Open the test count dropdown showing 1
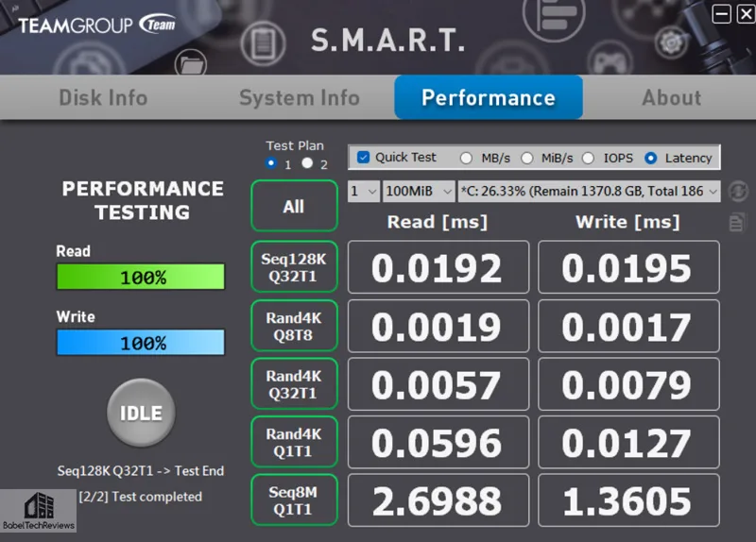Viewport: 756px width, 542px height. click(x=364, y=192)
